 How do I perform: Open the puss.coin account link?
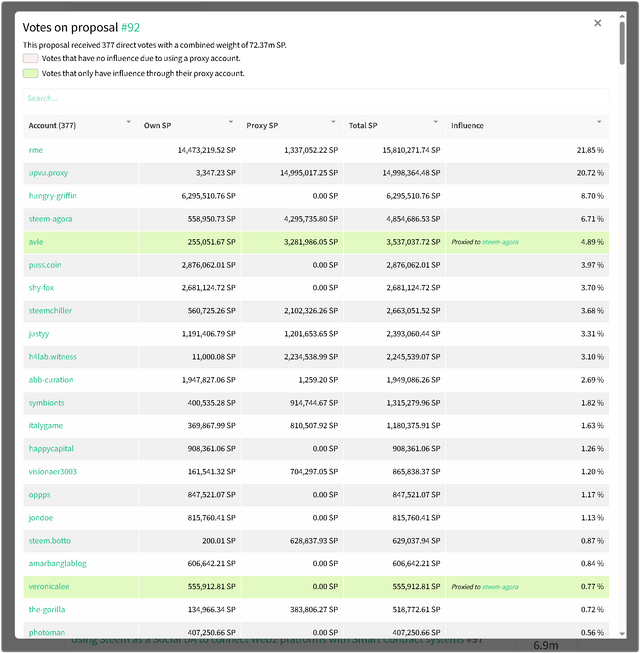click(x=45, y=265)
